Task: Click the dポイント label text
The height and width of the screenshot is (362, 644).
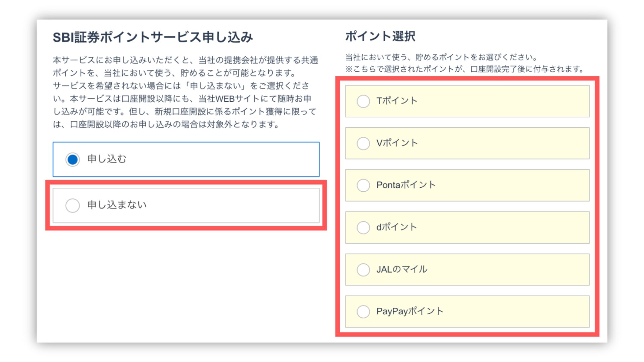Action: pyautogui.click(x=397, y=227)
